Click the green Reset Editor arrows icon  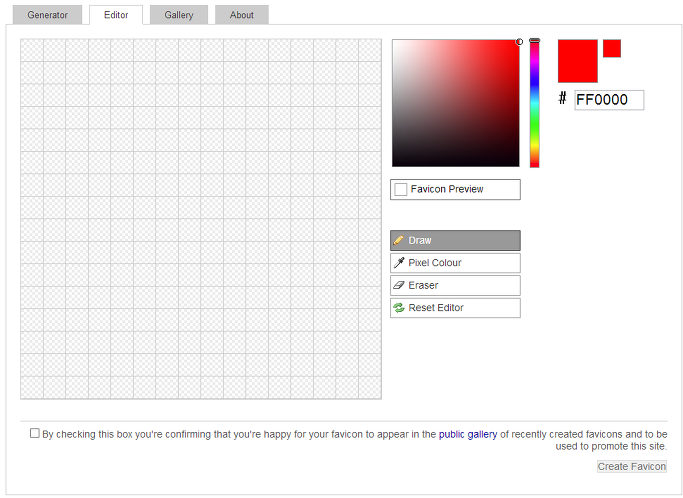[x=399, y=308]
